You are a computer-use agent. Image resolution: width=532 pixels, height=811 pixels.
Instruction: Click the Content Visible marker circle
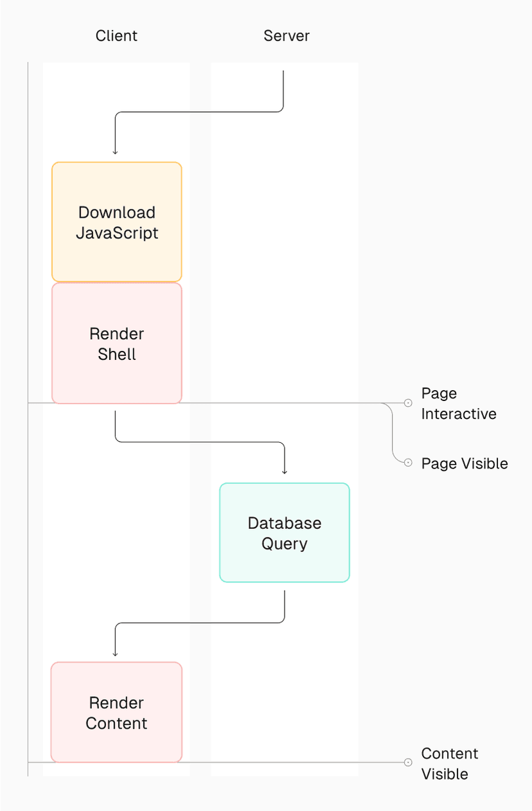[x=408, y=762]
